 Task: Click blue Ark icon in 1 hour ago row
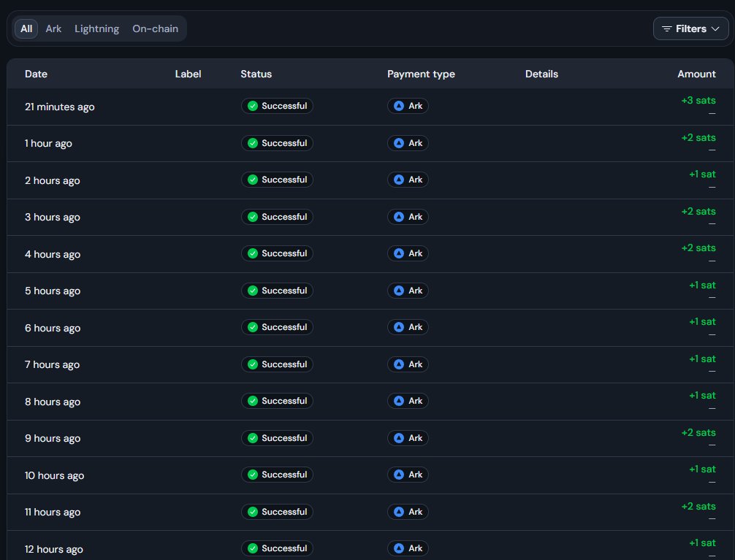[399, 143]
